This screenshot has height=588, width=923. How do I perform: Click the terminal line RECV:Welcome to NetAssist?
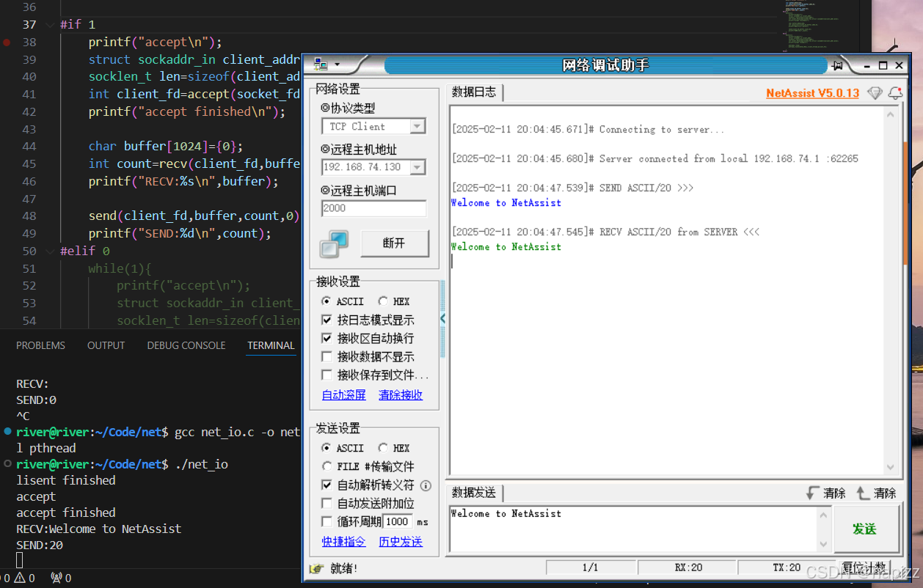[99, 529]
